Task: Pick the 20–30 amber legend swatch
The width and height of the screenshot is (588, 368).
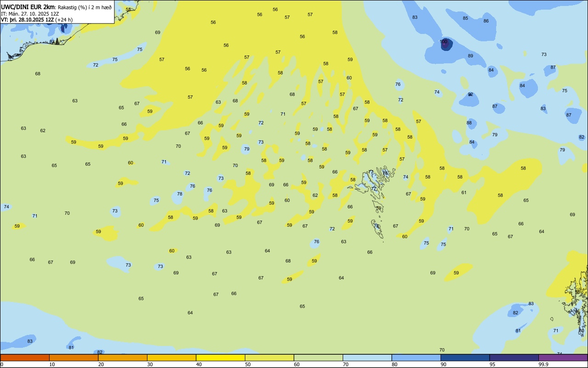Action: pos(123,357)
